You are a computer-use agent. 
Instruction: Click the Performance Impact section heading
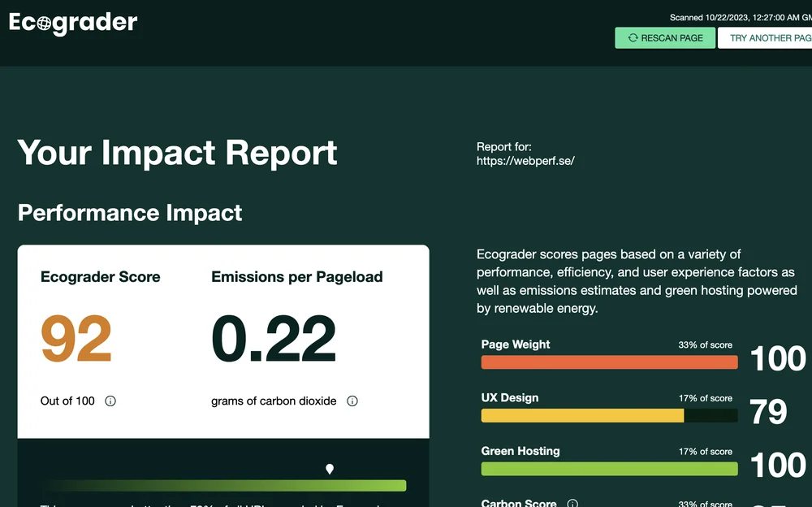130,213
